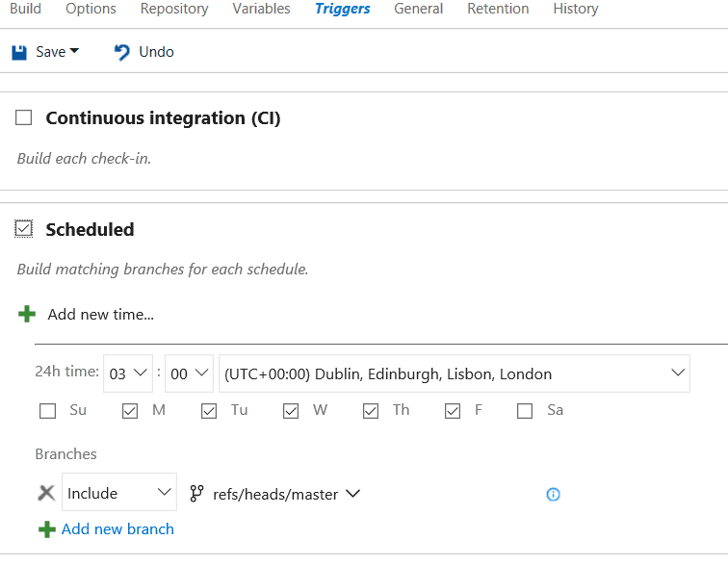
Task: Click the Save floppy disk icon
Action: (x=19, y=52)
